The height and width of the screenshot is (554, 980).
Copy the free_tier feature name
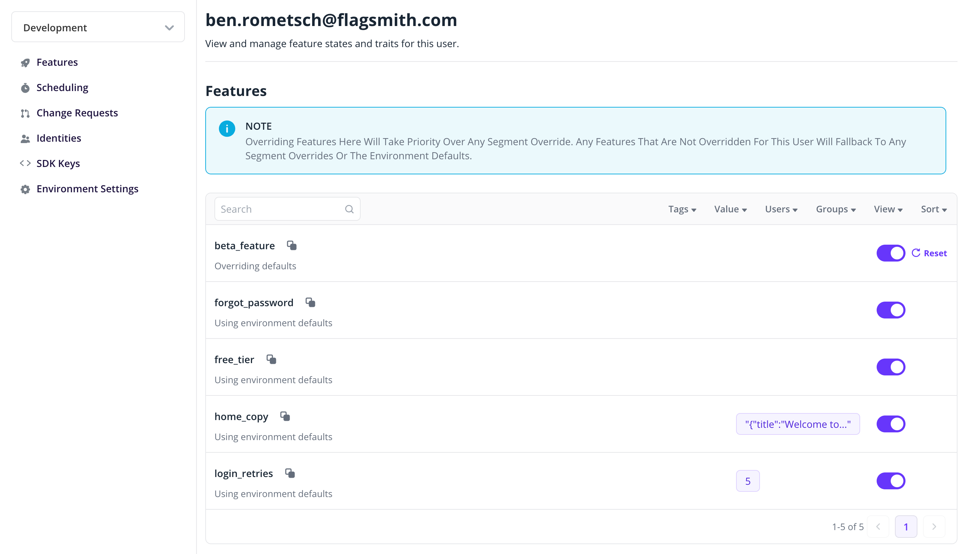click(x=271, y=359)
